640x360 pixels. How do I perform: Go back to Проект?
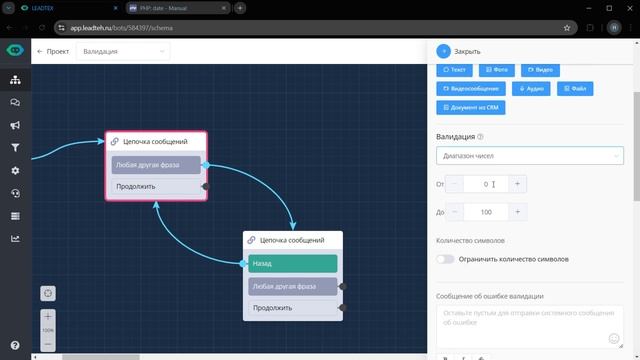[53, 51]
